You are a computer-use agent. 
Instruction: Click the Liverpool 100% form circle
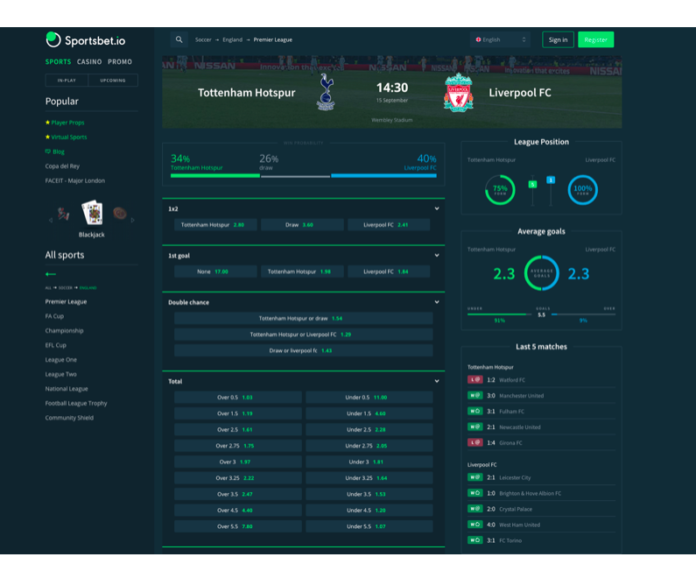pyautogui.click(x=583, y=190)
